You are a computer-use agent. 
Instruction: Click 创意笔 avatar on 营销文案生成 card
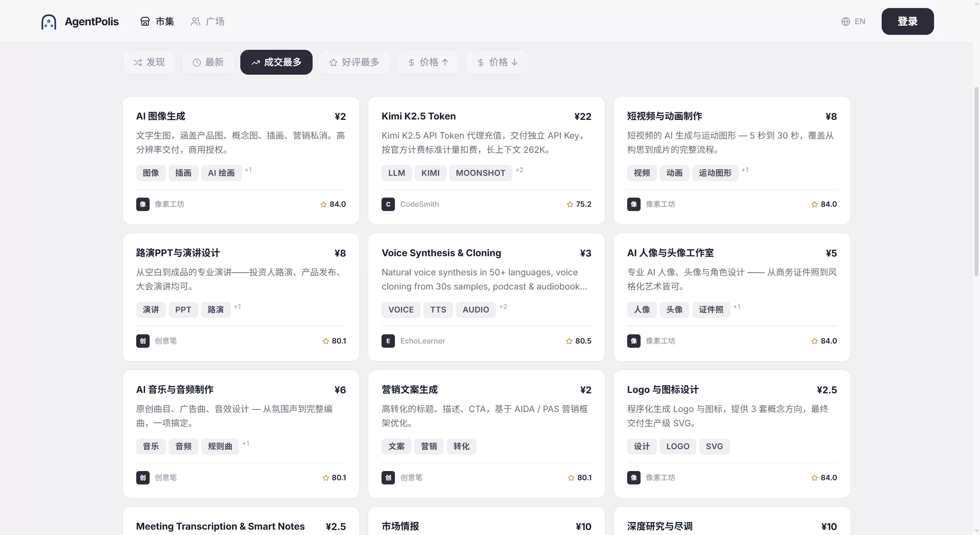pyautogui.click(x=388, y=478)
